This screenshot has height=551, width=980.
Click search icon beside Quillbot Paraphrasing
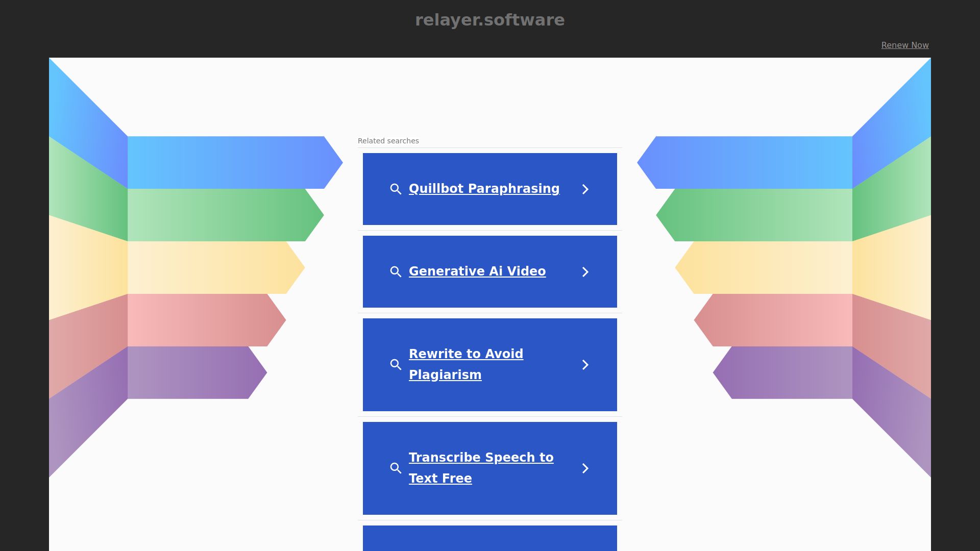point(396,189)
